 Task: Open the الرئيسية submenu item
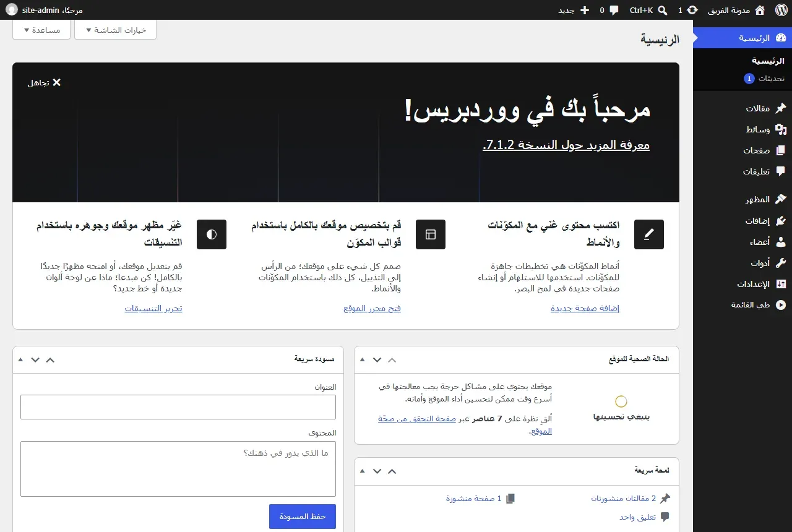[768, 61]
